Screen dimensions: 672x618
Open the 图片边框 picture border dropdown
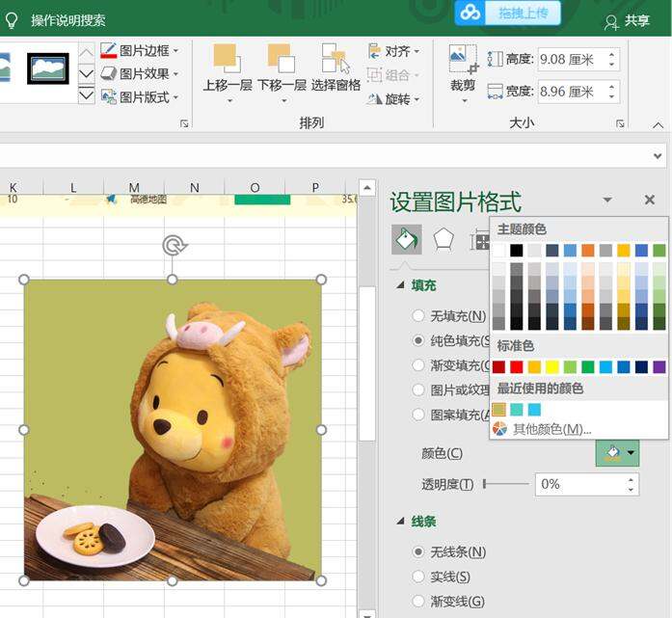pos(140,50)
